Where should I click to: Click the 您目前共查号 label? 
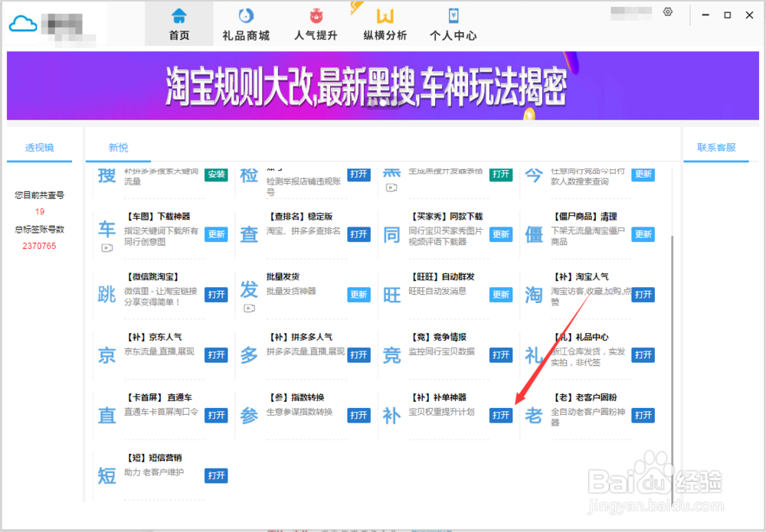pyautogui.click(x=39, y=195)
